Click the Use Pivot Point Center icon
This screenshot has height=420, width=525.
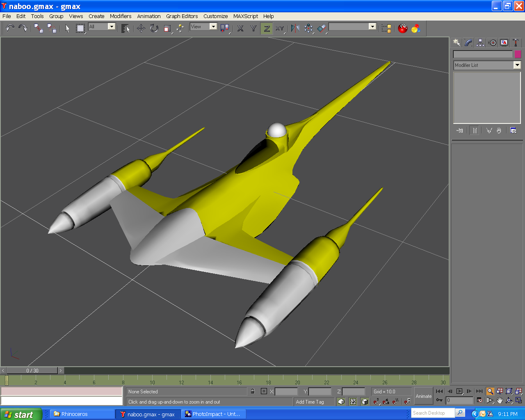(x=225, y=28)
